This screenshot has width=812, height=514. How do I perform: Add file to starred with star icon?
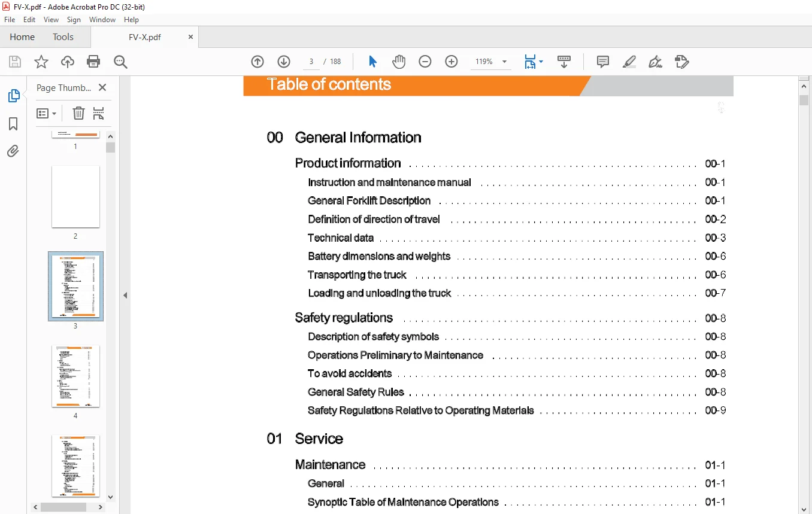click(x=41, y=62)
